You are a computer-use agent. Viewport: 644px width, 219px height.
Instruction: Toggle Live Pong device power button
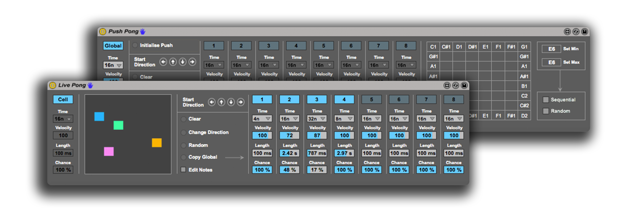pos(53,85)
